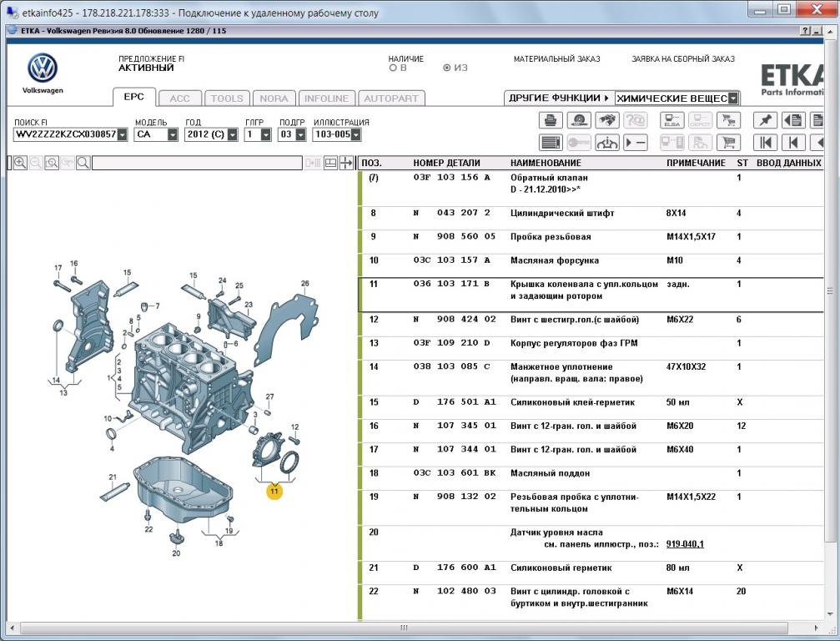The height and width of the screenshot is (641, 840).
Task: Open the list view icon below printer
Action: point(551,143)
